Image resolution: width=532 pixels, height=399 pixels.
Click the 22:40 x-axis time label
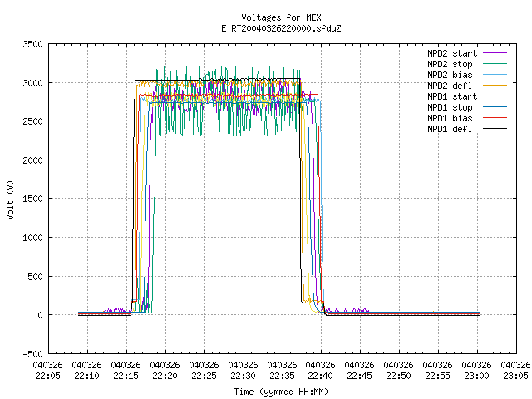320,377
